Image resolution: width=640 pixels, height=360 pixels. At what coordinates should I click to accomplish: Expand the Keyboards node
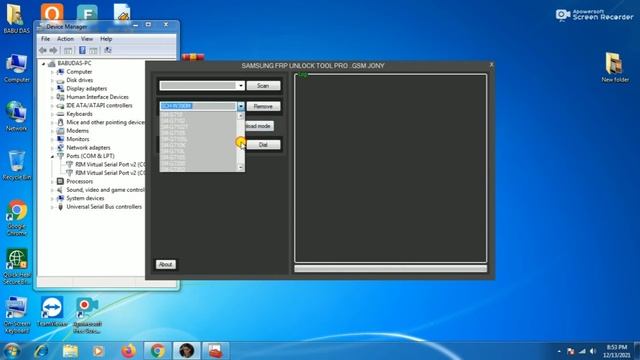[x=52, y=114]
